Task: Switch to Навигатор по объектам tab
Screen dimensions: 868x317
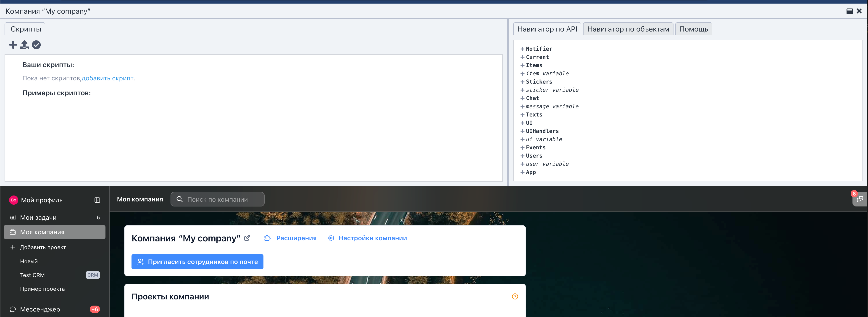Action: point(628,29)
